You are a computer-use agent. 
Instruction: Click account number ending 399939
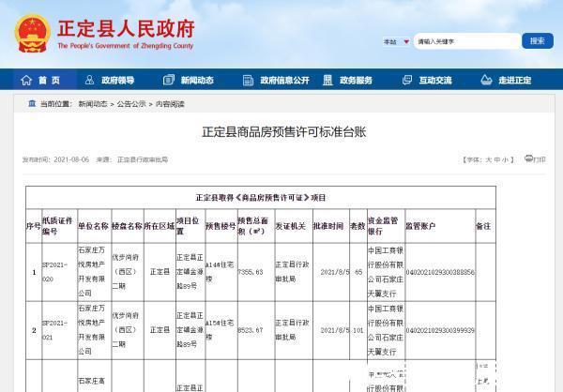[440, 330]
